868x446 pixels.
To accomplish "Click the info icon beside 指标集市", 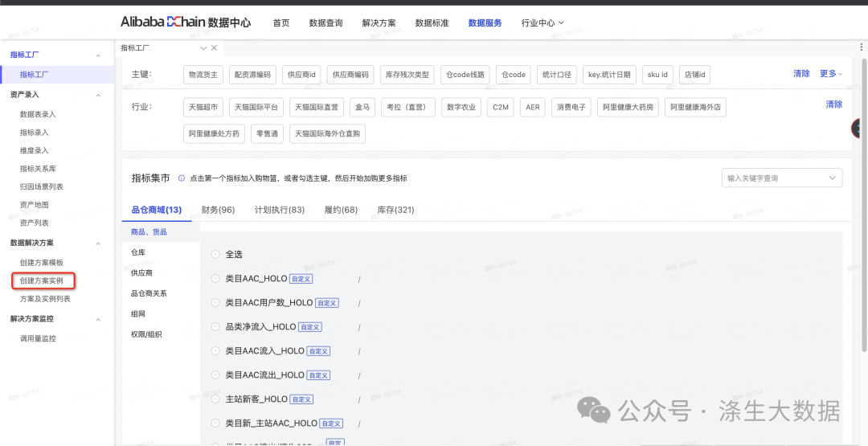I will 181,178.
